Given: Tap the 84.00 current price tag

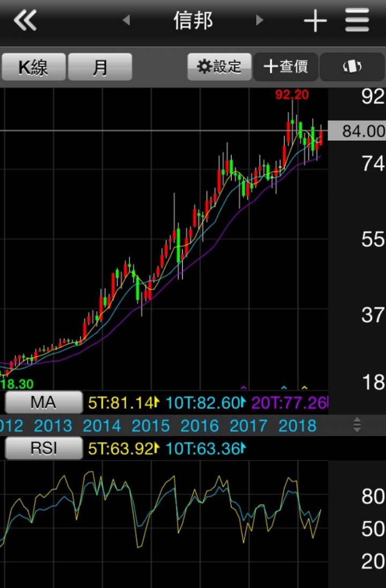Looking at the screenshot, I should pyautogui.click(x=357, y=131).
